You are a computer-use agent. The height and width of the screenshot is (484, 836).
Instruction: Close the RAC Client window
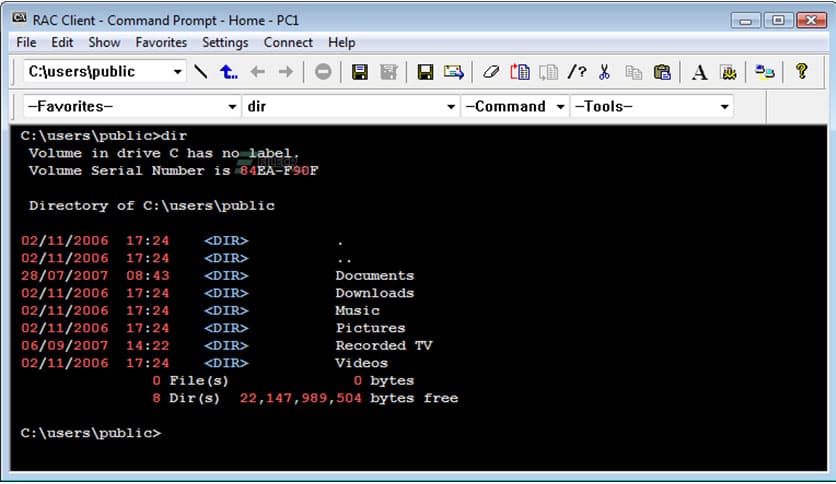coord(811,20)
